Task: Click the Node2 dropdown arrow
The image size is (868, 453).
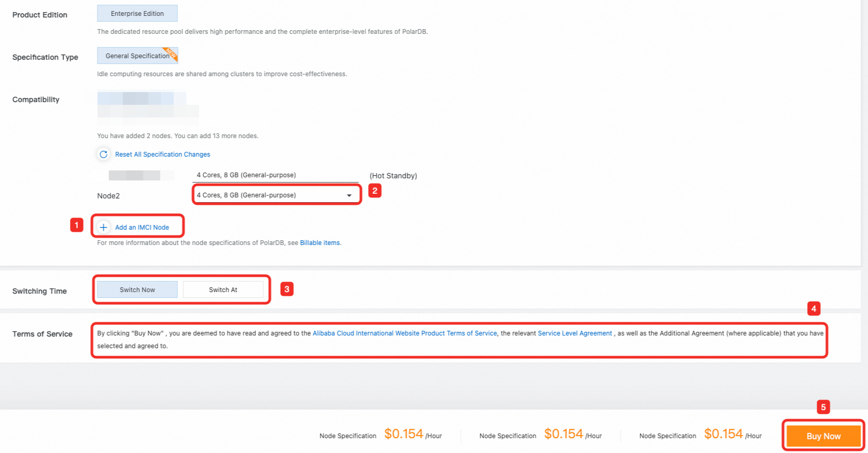Action: point(349,196)
